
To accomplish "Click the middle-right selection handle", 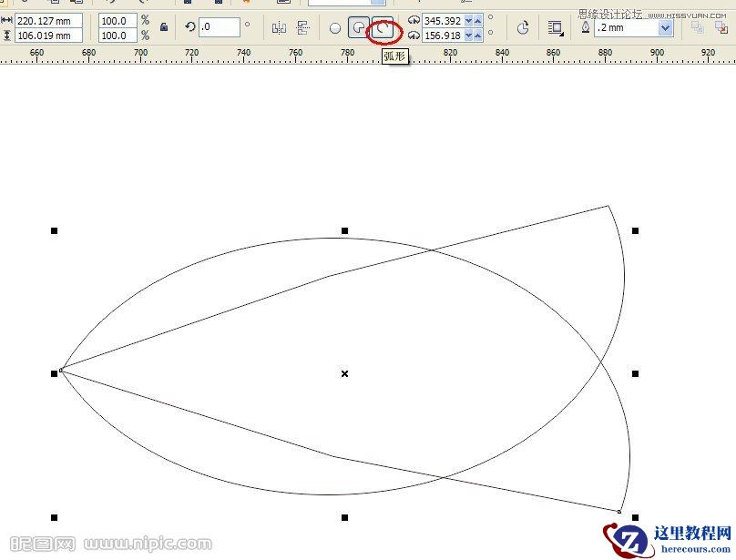I will (635, 373).
